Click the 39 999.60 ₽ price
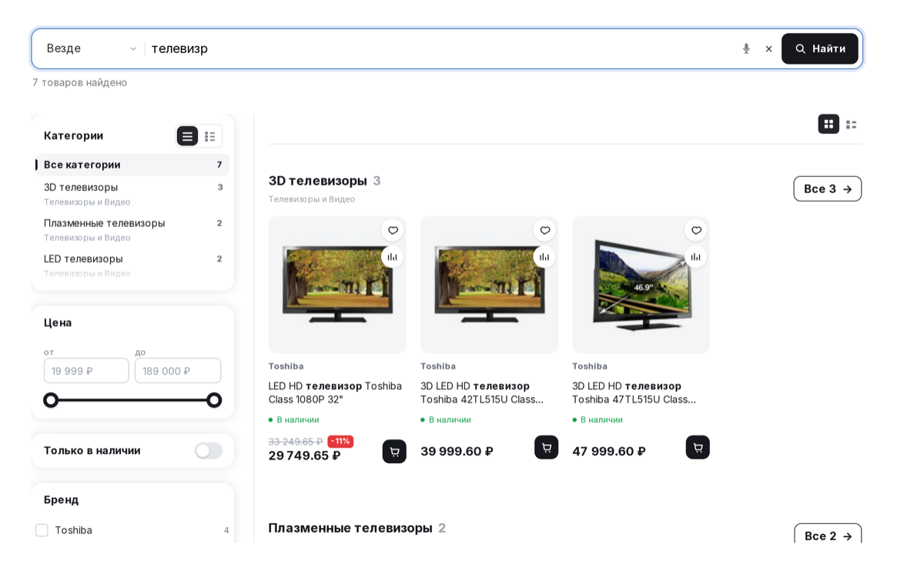This screenshot has height=574, width=924. [x=457, y=452]
